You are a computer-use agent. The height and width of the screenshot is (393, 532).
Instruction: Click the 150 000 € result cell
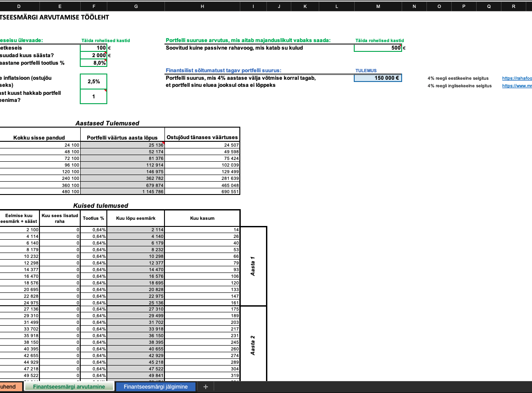pyautogui.click(x=378, y=78)
